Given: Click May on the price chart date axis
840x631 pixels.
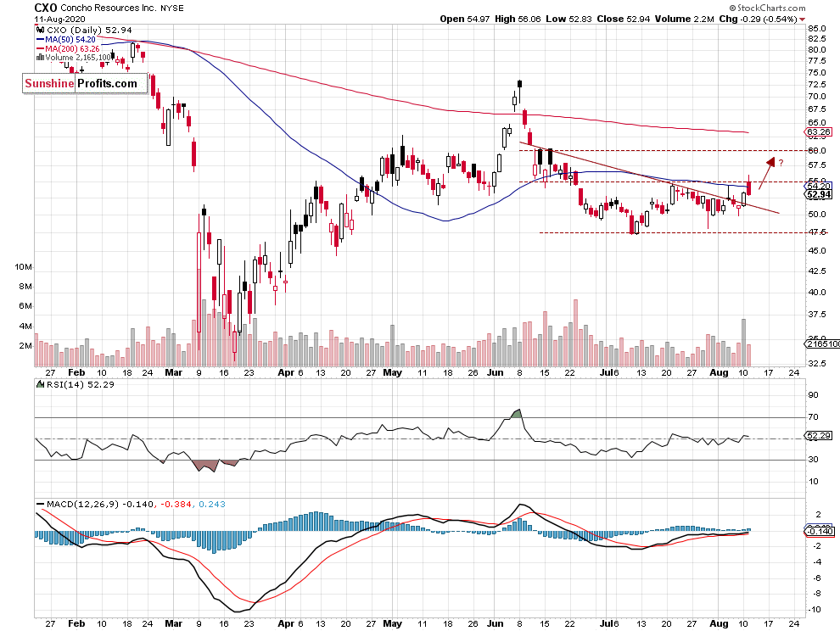Looking at the screenshot, I should [393, 372].
